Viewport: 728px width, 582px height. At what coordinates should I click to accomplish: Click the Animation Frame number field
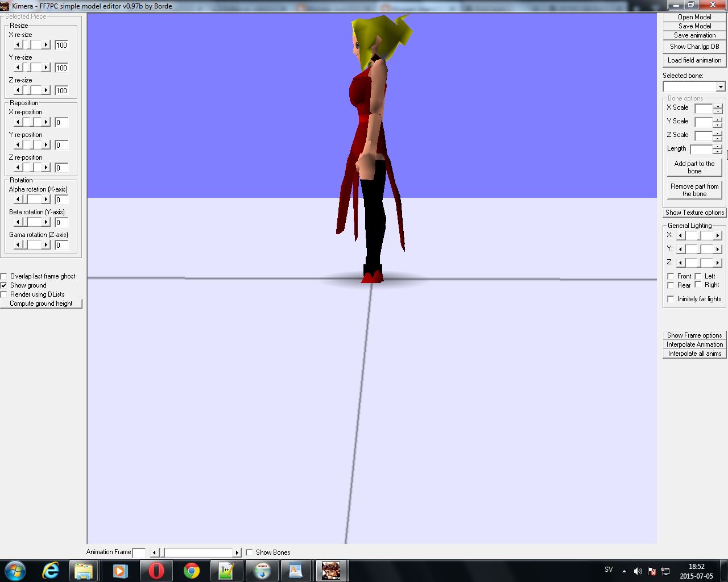[139, 552]
